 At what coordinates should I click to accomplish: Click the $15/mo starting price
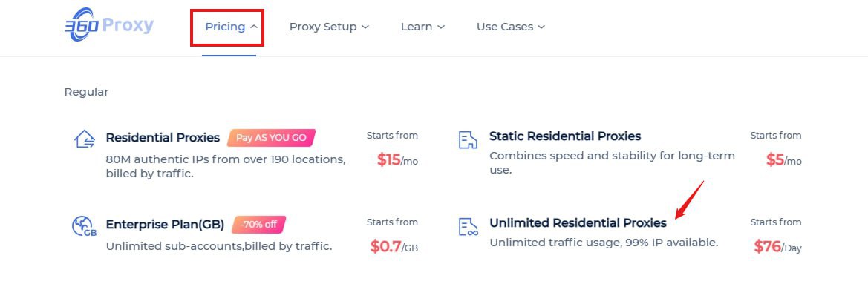tap(397, 160)
